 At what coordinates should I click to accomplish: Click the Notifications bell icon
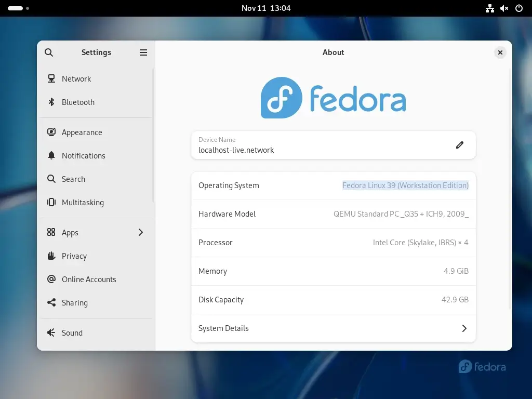pyautogui.click(x=51, y=155)
